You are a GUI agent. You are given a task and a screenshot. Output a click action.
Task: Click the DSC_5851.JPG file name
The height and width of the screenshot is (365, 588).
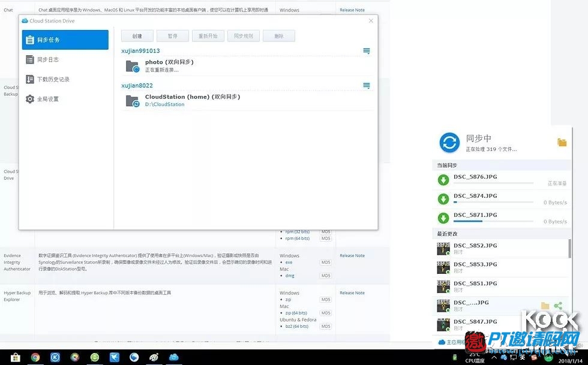pyautogui.click(x=475, y=283)
